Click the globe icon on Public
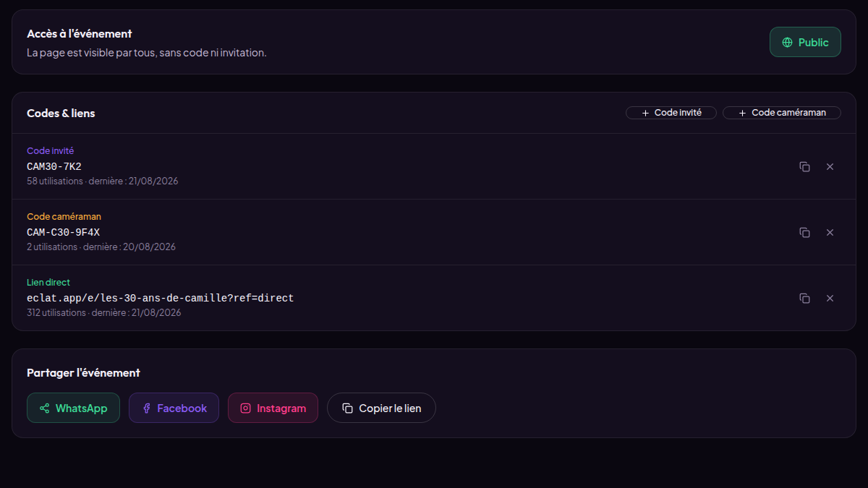The height and width of the screenshot is (488, 868). pyautogui.click(x=787, y=43)
